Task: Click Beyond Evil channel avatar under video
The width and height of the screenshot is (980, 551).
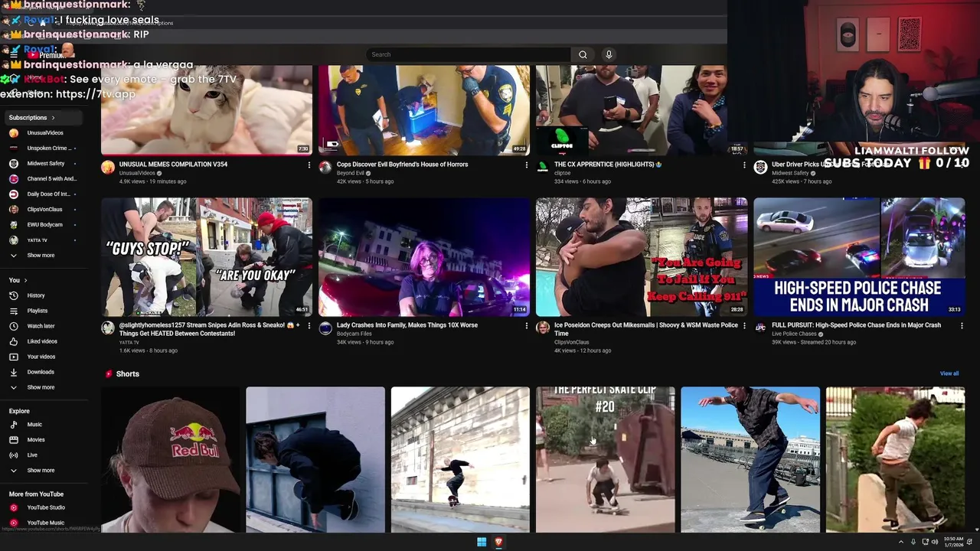Action: pos(325,168)
